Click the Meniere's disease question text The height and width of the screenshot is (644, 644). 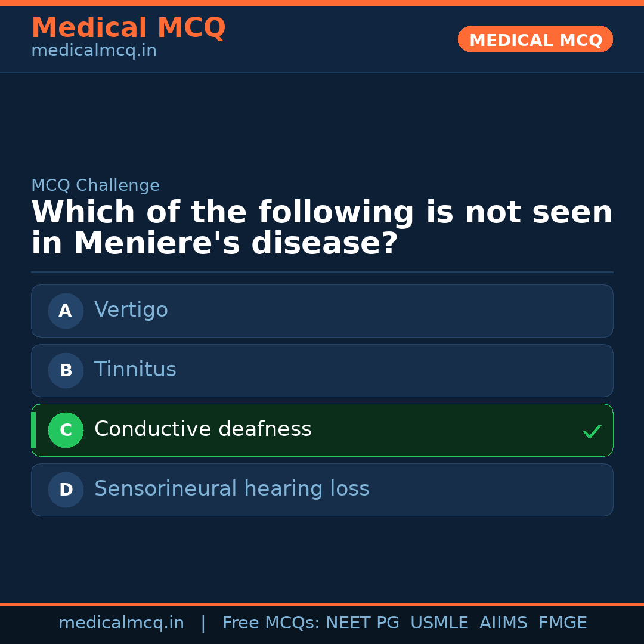pyautogui.click(x=322, y=228)
